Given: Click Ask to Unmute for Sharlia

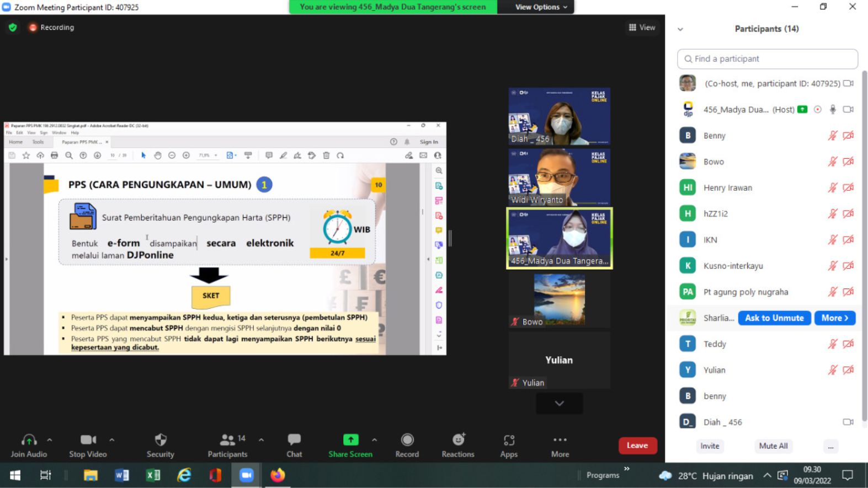Looking at the screenshot, I should coord(774,318).
